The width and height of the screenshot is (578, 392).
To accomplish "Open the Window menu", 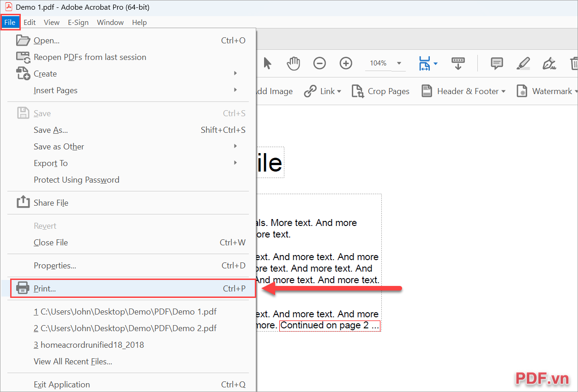I will pos(110,22).
